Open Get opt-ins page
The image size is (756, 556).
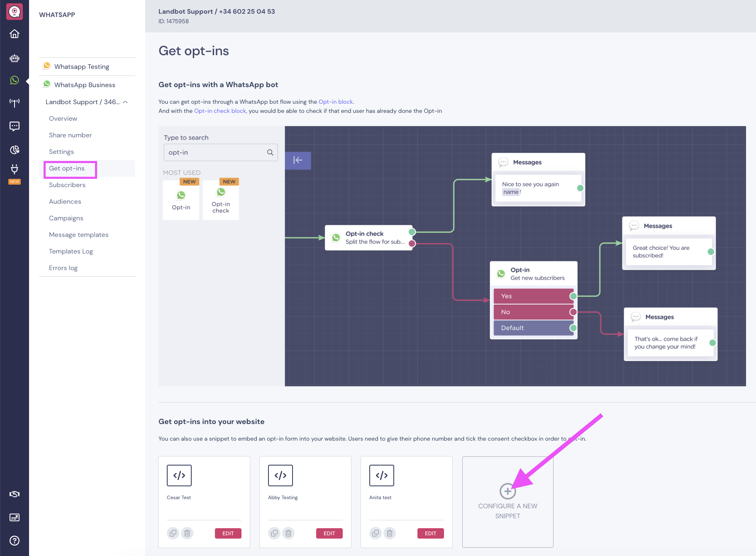tap(67, 168)
